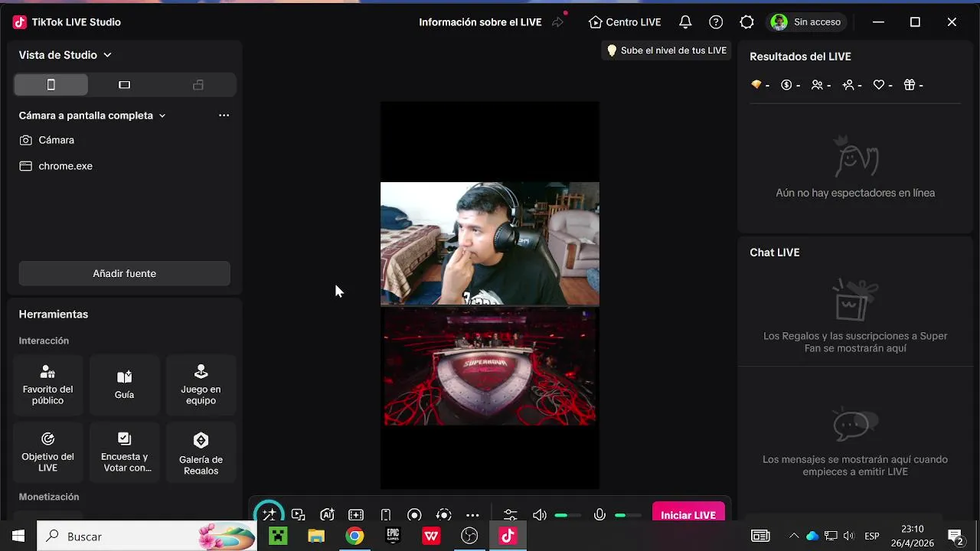Image resolution: width=980 pixels, height=551 pixels.
Task: Open the Windows Start menu
Action: (x=18, y=536)
